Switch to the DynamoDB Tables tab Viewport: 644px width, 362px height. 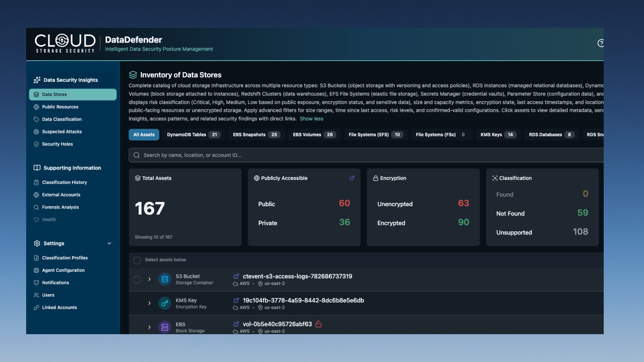193,135
